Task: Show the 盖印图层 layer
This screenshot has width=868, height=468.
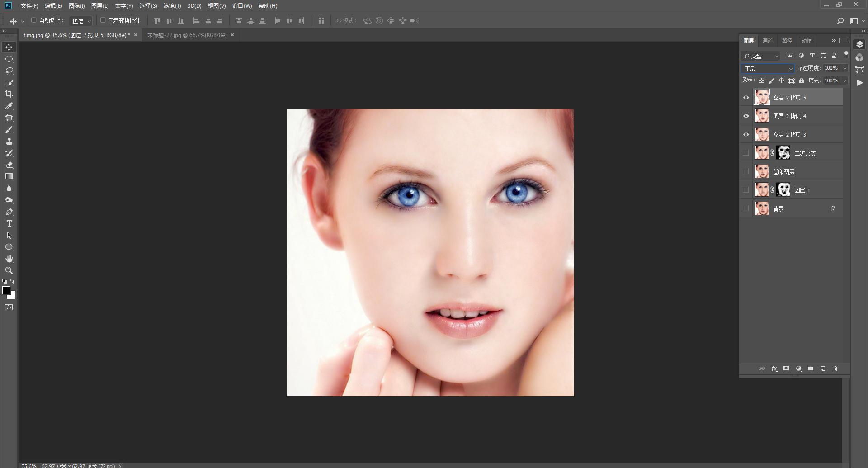Action: 746,172
